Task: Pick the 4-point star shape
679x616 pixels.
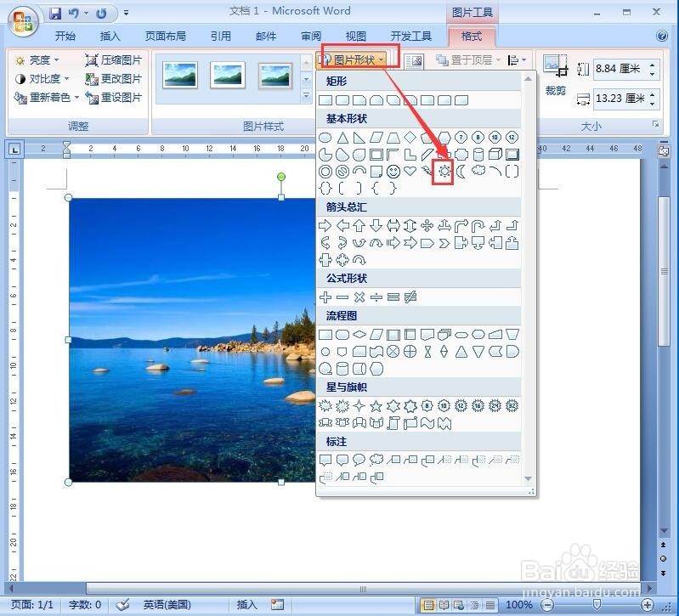Action: click(359, 406)
